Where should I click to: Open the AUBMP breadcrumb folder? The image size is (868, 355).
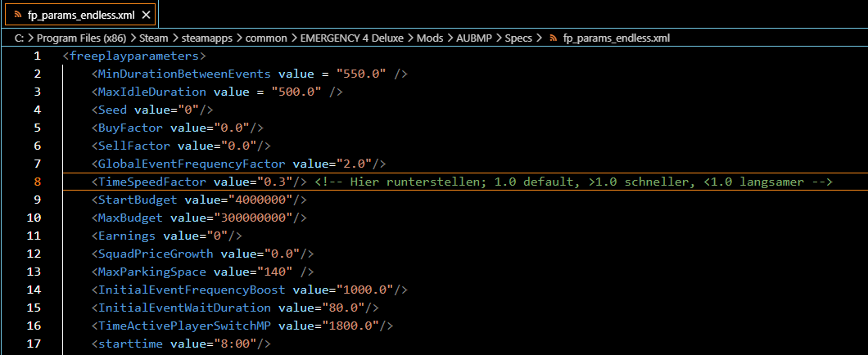pos(474,38)
